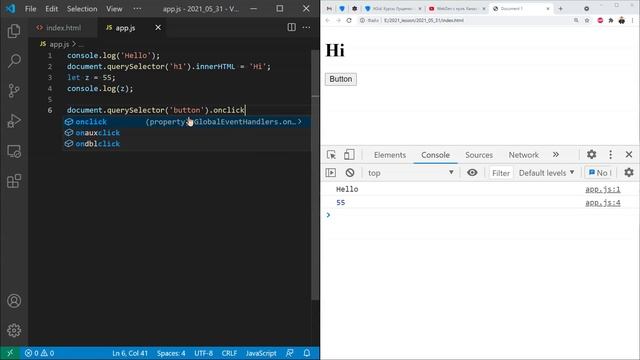The height and width of the screenshot is (360, 640).
Task: Click the console prompt input line
Action: coord(480,215)
